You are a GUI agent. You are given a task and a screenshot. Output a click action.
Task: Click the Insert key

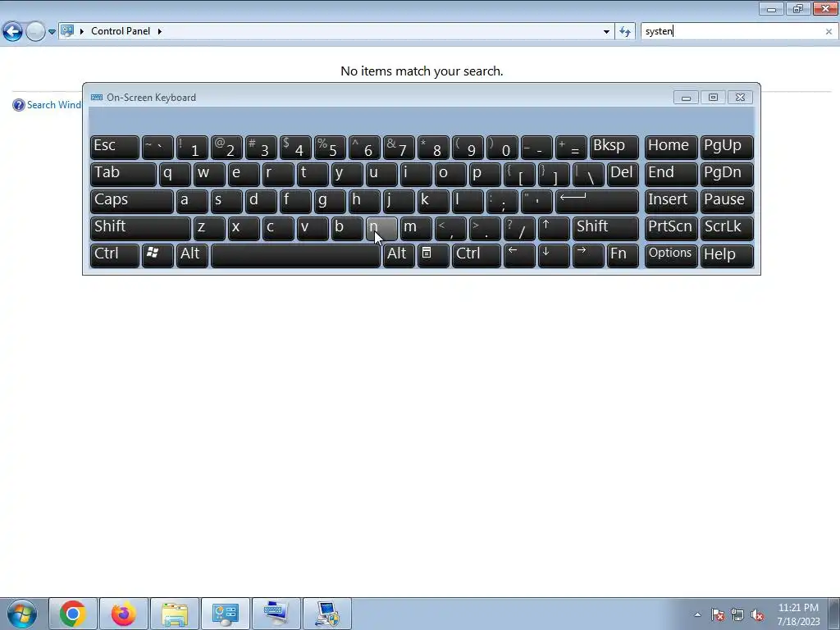(x=671, y=201)
